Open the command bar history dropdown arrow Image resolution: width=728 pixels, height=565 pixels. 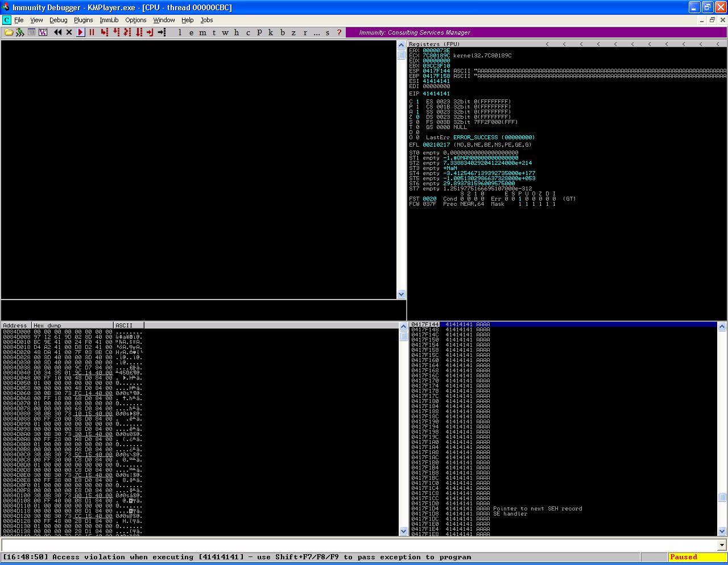(722, 545)
